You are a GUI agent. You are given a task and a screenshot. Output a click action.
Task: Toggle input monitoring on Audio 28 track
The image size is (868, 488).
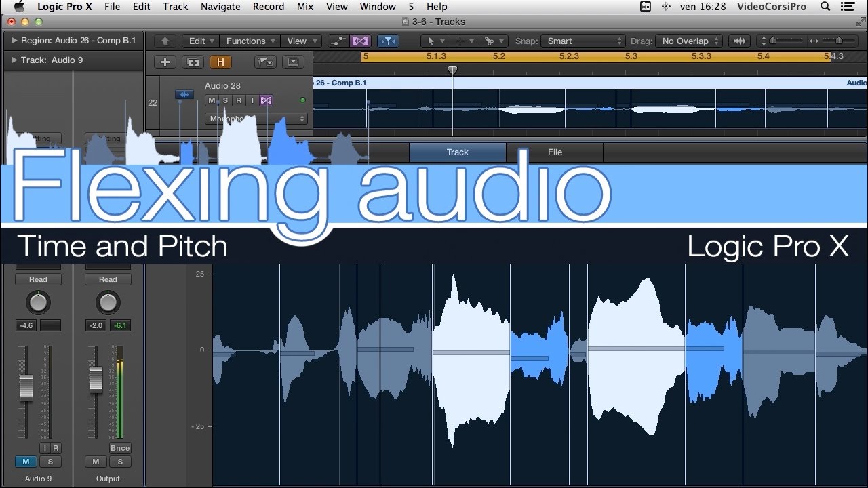coord(252,100)
